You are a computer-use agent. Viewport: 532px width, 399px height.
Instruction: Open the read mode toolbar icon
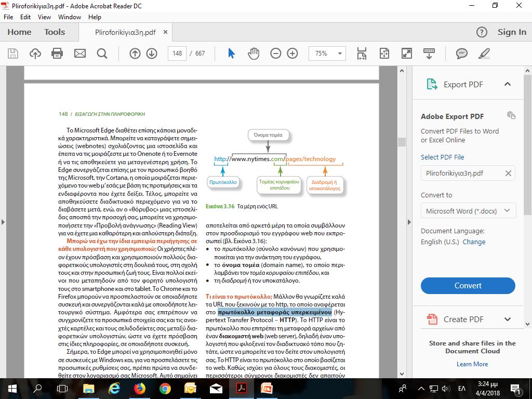click(x=429, y=54)
